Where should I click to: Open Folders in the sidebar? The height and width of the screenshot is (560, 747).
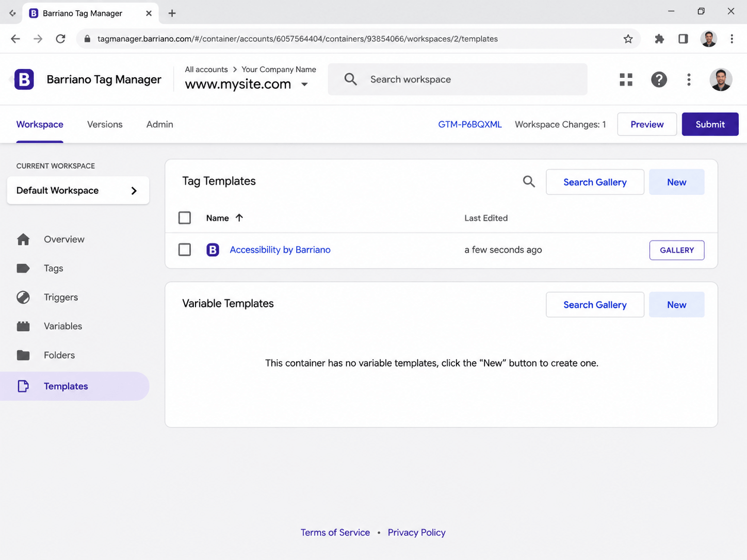click(59, 355)
